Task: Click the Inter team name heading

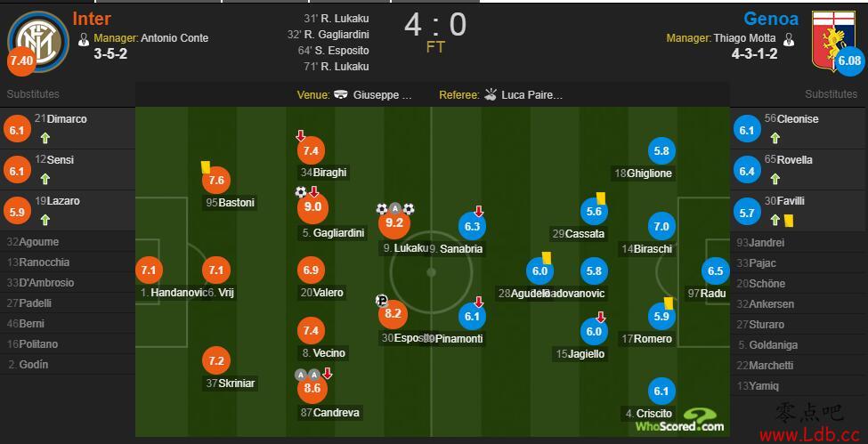Action: click(92, 19)
